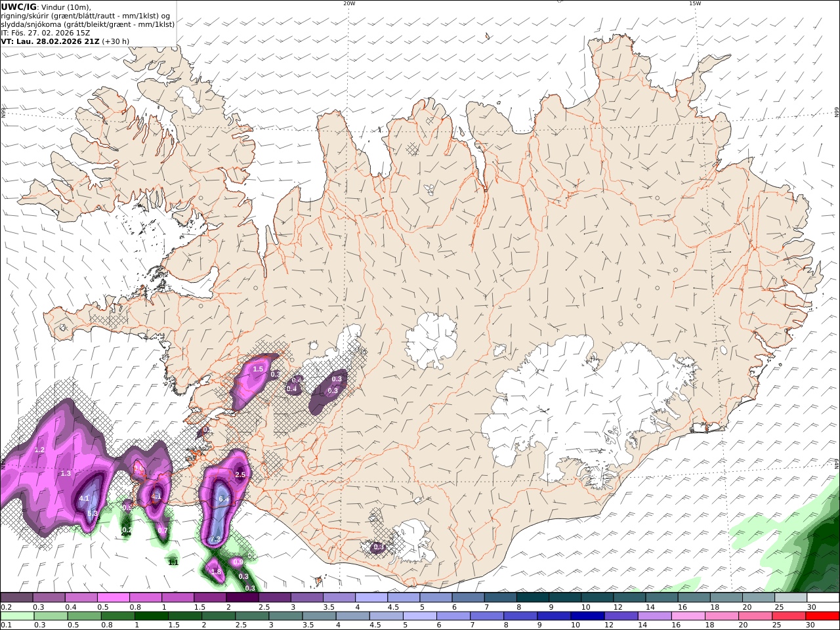Viewport: 840px width, 630px height.
Task: Pick lower legend pale green swatch at 0.1
Action: tap(18, 616)
